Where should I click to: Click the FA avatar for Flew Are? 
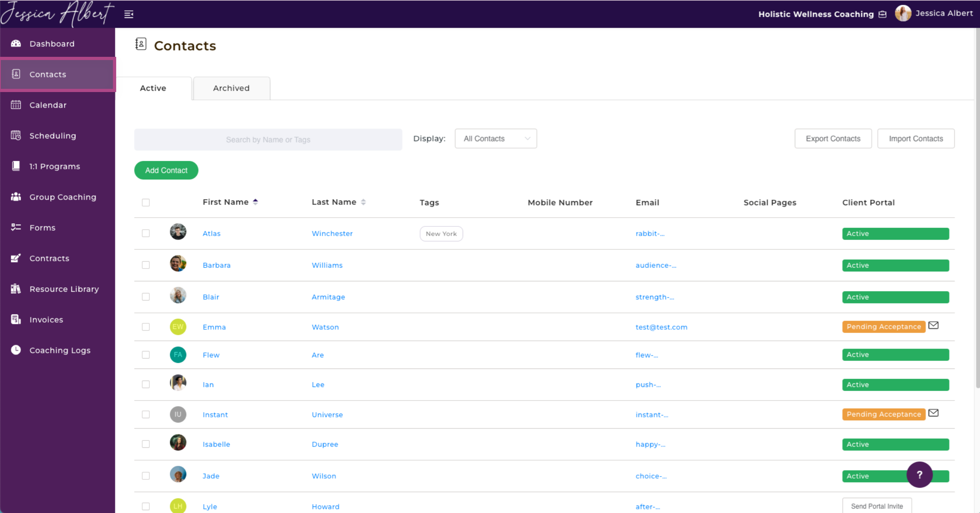(178, 355)
